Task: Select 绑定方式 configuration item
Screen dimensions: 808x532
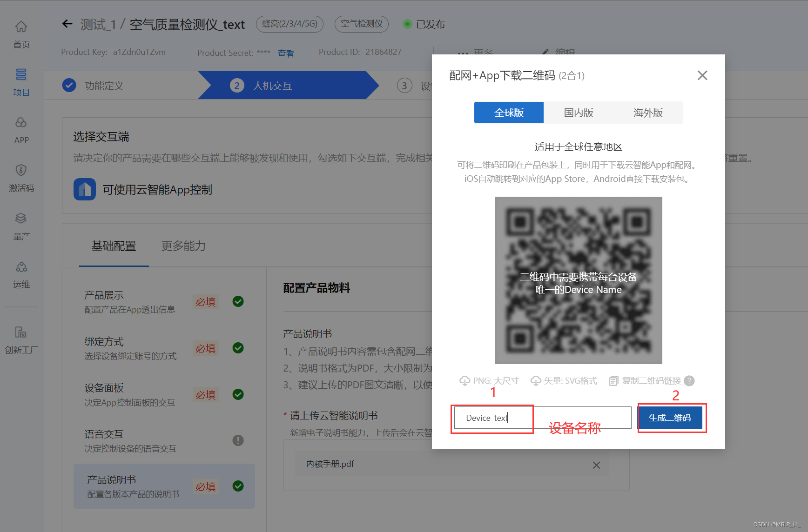Action: point(164,348)
